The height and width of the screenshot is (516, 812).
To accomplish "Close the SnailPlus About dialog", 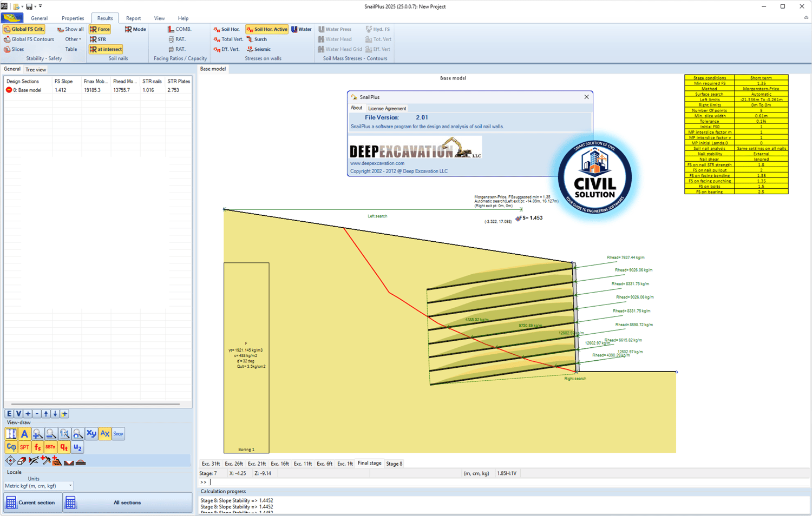I will 586,97.
